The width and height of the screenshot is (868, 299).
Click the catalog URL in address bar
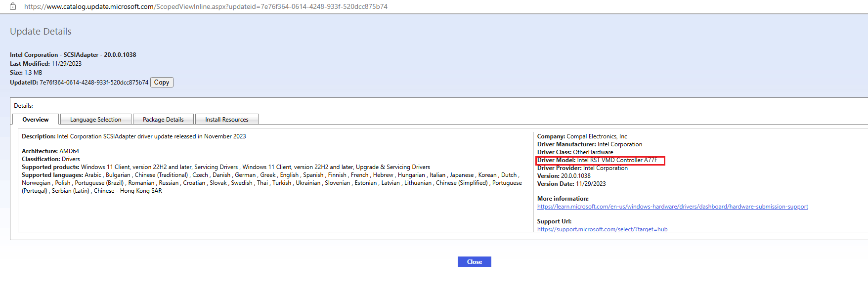click(206, 6)
